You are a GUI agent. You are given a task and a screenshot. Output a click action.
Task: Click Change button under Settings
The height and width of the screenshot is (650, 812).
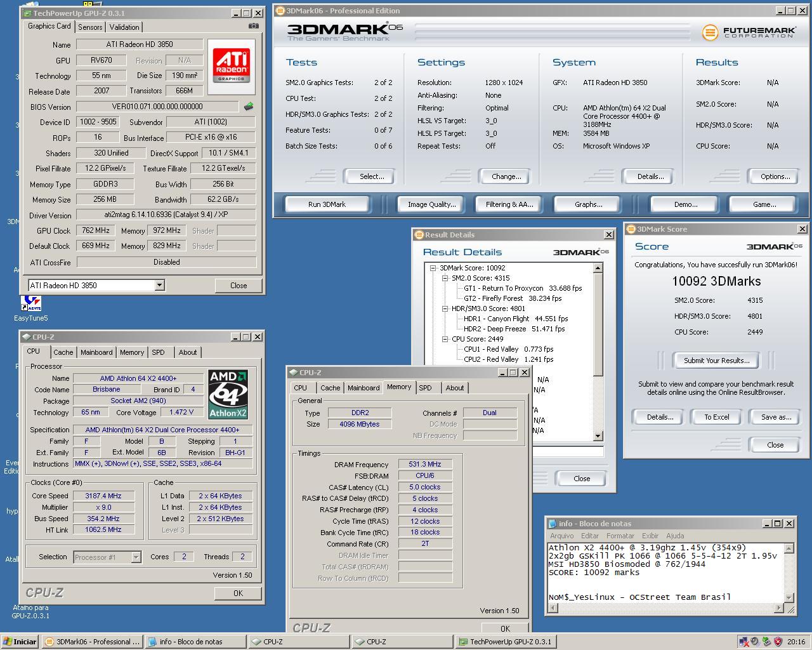506,176
